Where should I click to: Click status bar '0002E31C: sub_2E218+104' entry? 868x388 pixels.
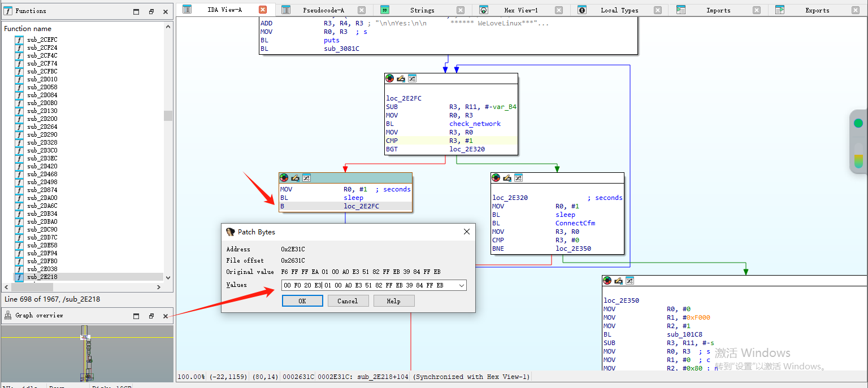point(363,377)
